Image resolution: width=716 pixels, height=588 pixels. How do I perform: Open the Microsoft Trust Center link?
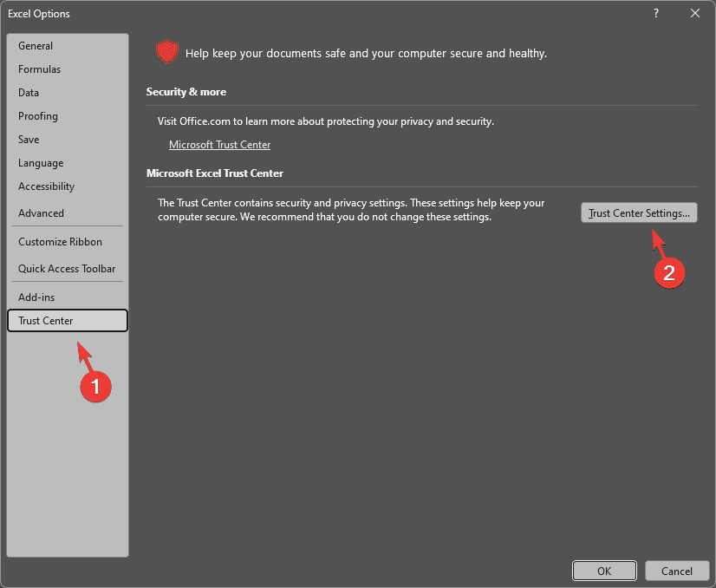219,145
